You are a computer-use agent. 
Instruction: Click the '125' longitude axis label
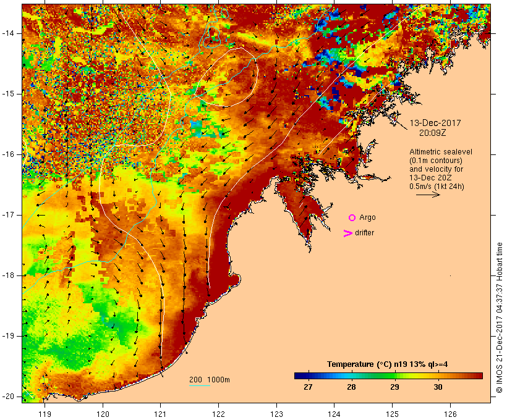[x=393, y=414]
